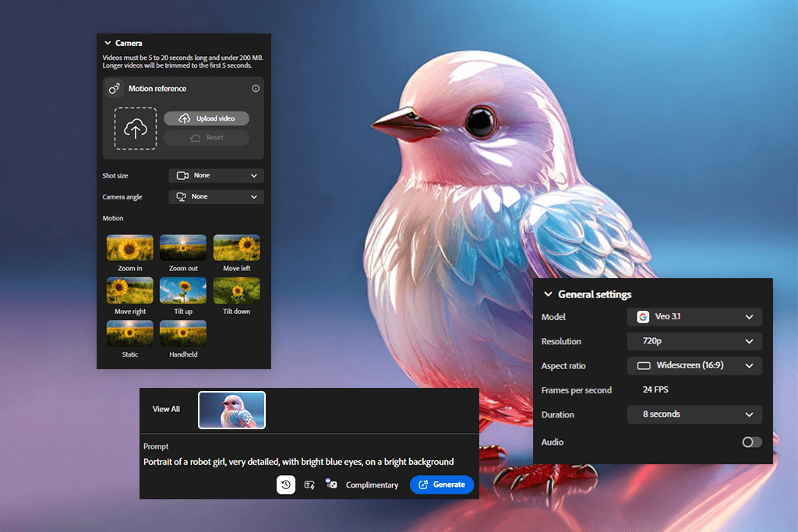Click the Motion reference info icon
The width and height of the screenshot is (798, 532).
pyautogui.click(x=256, y=89)
